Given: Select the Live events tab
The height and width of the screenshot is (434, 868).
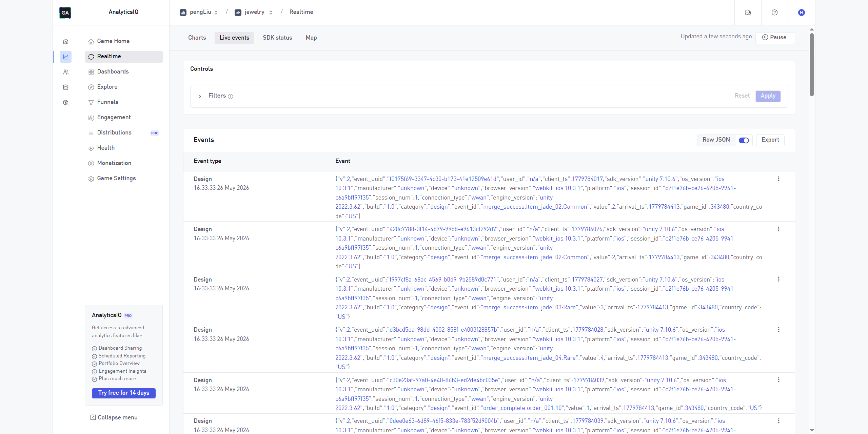Looking at the screenshot, I should [234, 38].
